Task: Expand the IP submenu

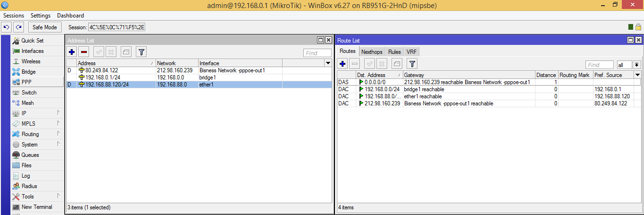Action: (37, 113)
